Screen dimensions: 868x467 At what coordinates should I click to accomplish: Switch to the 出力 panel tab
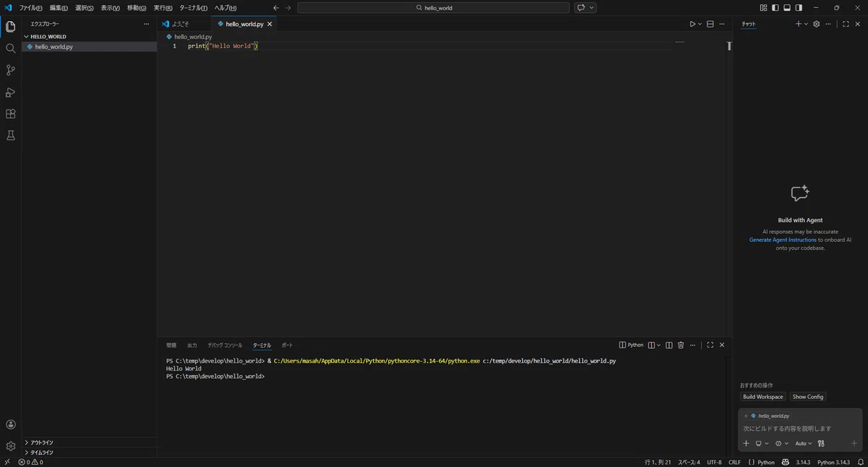[192, 345]
